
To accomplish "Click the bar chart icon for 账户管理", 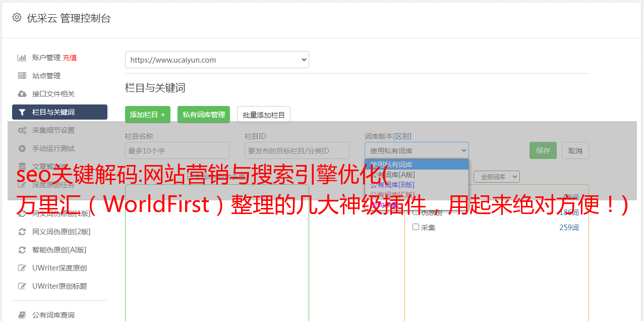I will 22,58.
